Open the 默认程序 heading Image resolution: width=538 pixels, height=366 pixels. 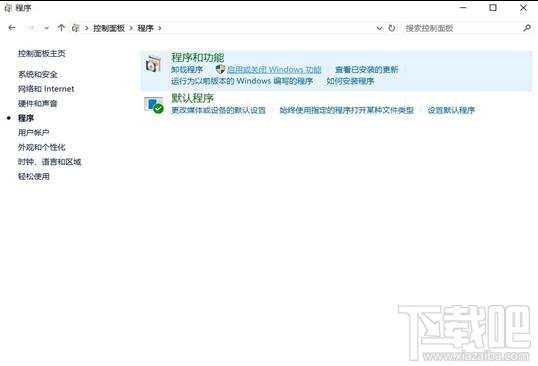[192, 98]
